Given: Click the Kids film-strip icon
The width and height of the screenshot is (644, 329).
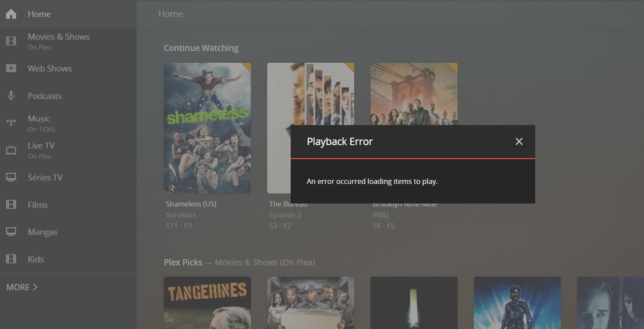Looking at the screenshot, I should pyautogui.click(x=11, y=259).
